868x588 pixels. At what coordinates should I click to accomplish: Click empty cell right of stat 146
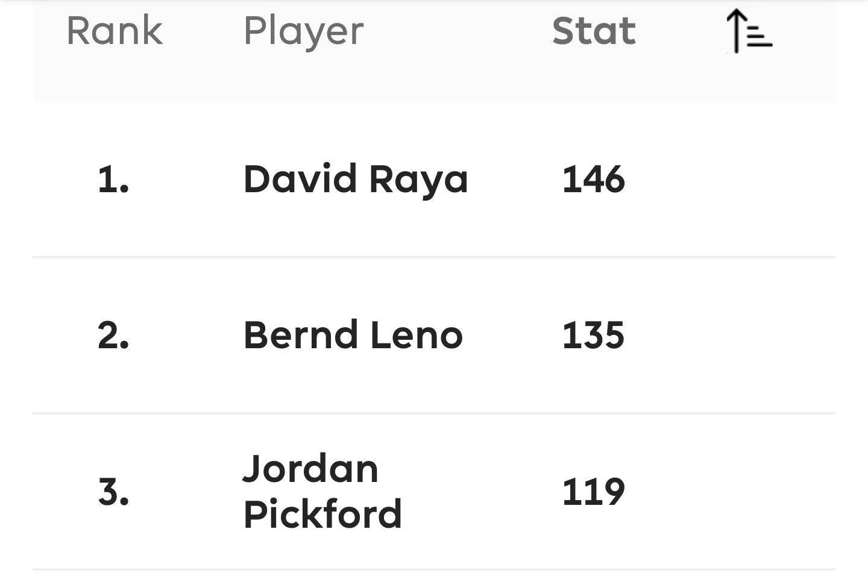pyautogui.click(x=747, y=180)
